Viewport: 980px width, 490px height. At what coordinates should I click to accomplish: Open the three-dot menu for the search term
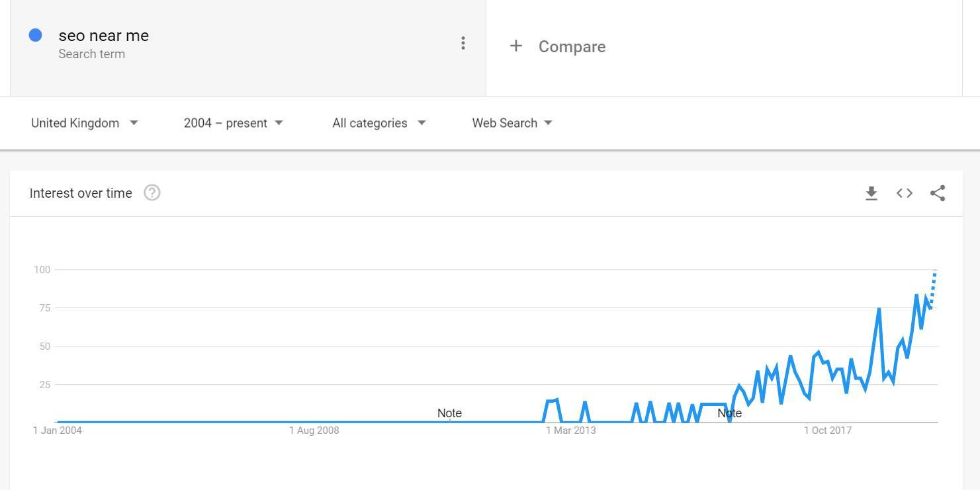click(463, 44)
